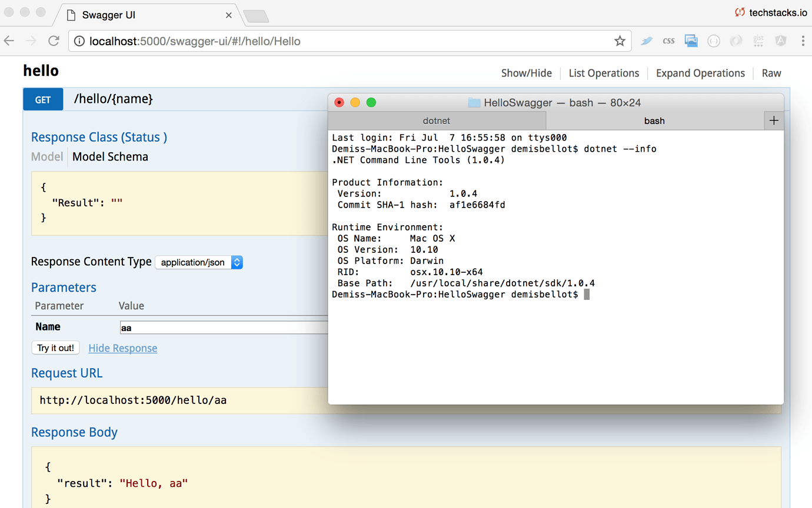Open the Angular extension icon
Screen dimensions: 812x508
[780, 41]
